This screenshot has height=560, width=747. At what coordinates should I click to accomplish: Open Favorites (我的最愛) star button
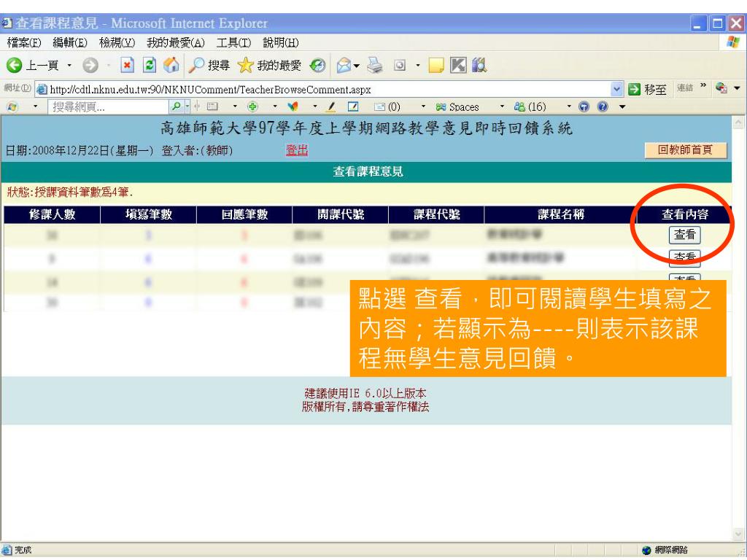click(270, 65)
